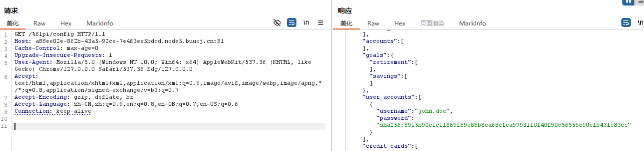Toggle hiding non-printable characters in request
Viewport: 644px width, 151px height.
point(277,23)
